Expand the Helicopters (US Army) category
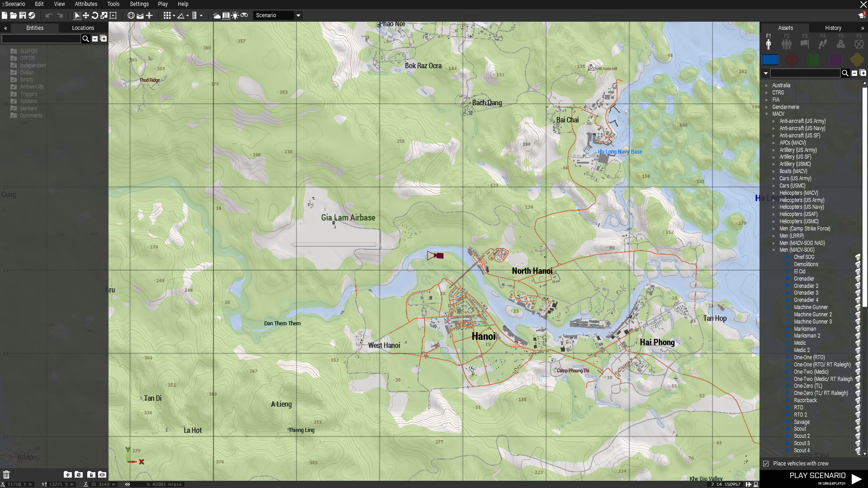Viewport: 868px width, 488px height. [774, 200]
